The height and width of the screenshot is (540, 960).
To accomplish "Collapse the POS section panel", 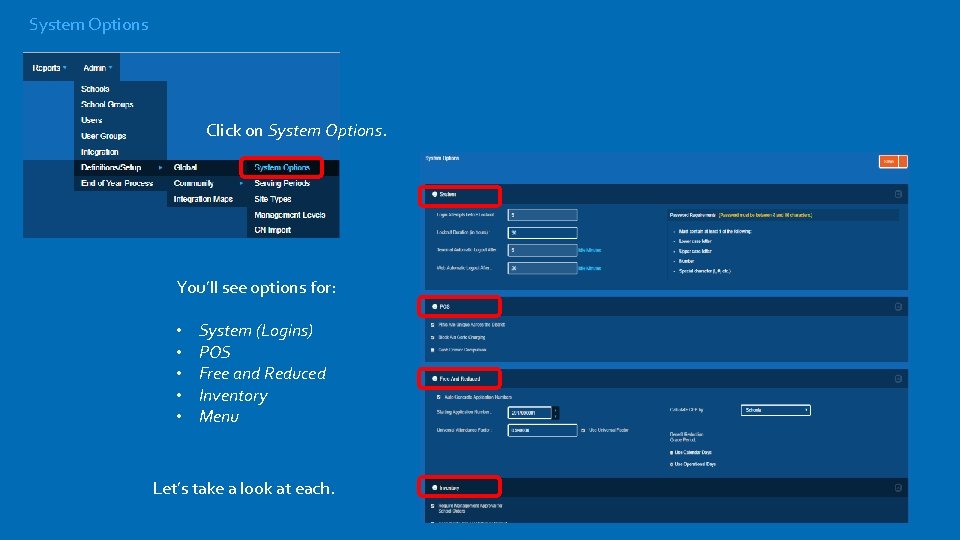I will pyautogui.click(x=898, y=307).
